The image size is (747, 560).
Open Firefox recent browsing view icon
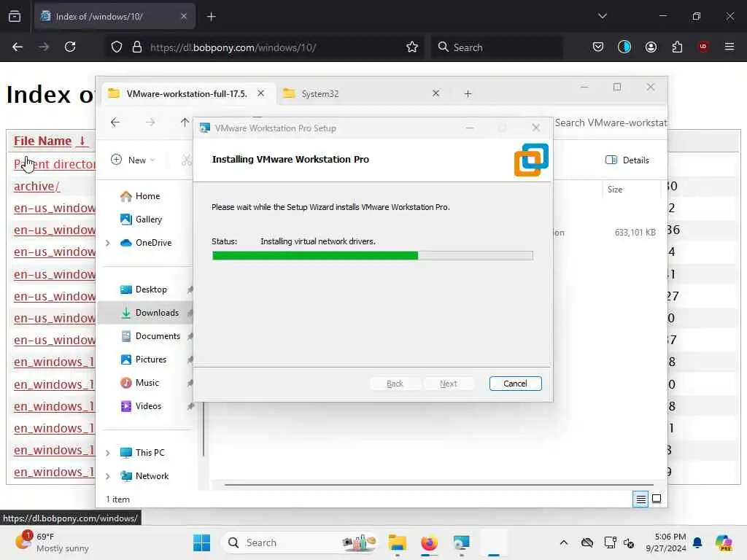tap(15, 17)
